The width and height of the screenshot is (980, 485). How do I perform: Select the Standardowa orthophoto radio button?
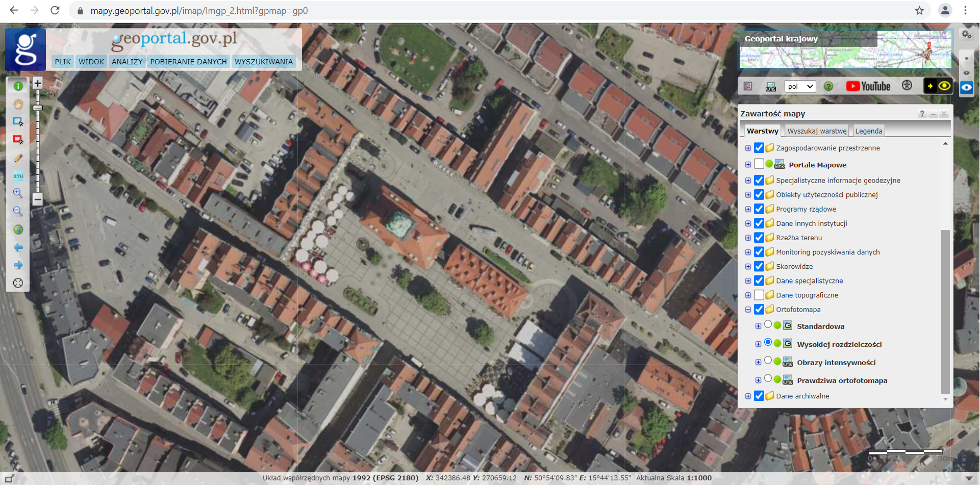(x=768, y=325)
